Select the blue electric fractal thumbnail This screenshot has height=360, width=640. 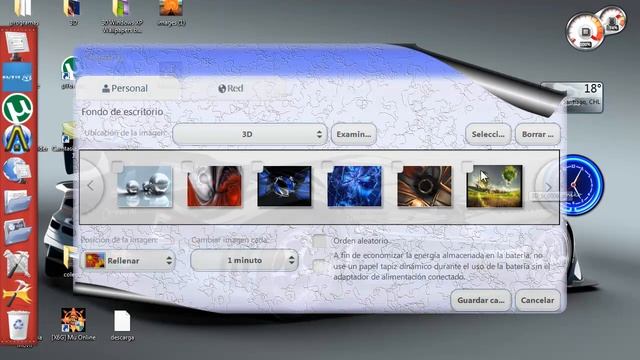pos(354,186)
